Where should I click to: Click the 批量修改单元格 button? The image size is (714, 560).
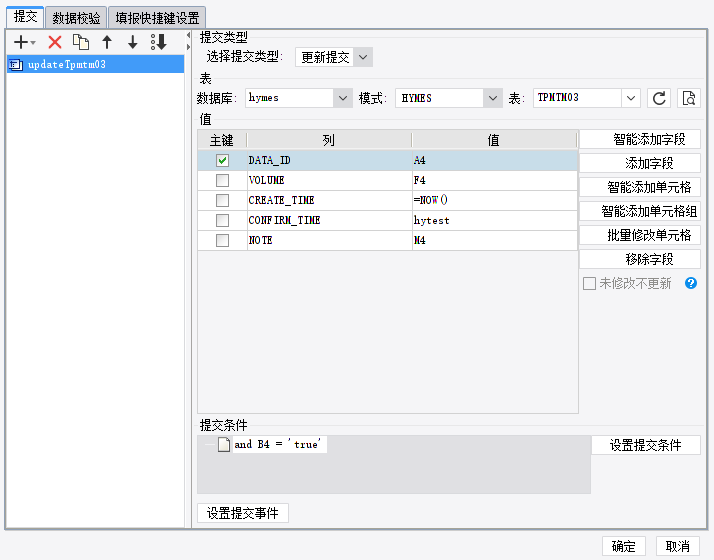tap(640, 235)
